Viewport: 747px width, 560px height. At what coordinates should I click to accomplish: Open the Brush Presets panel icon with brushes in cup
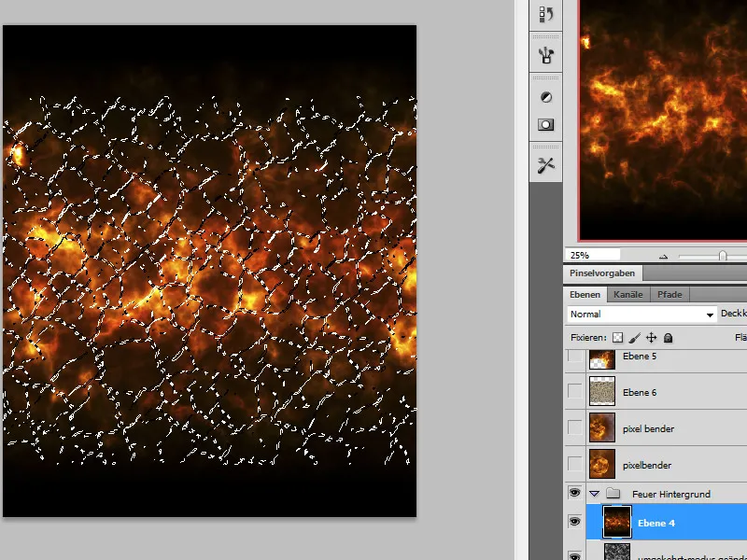point(546,55)
